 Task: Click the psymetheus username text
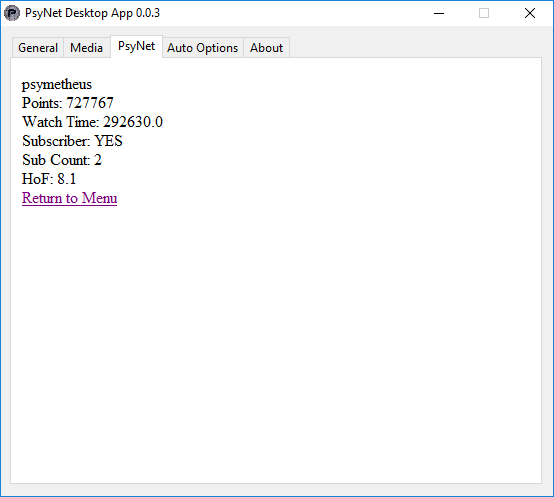57,84
